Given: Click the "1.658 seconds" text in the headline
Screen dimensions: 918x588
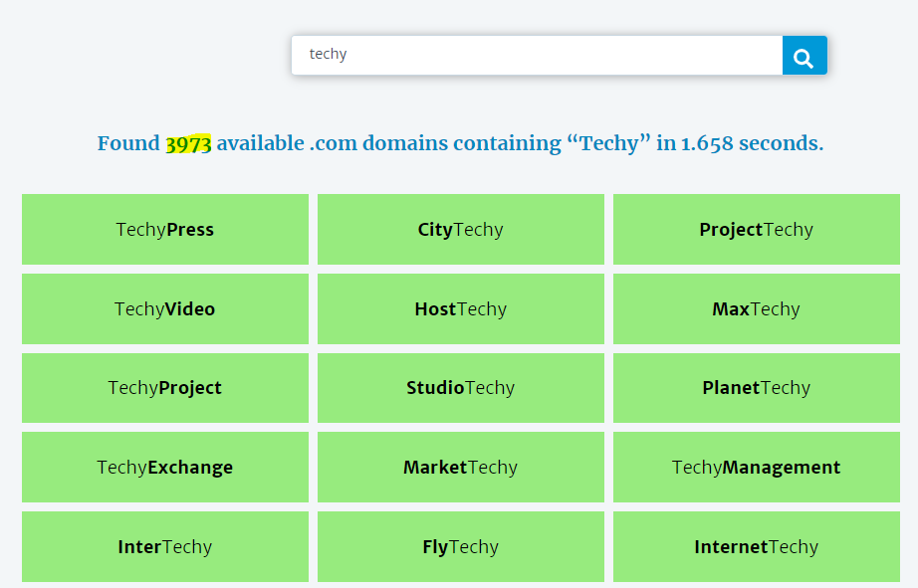Looking at the screenshot, I should tap(752, 143).
